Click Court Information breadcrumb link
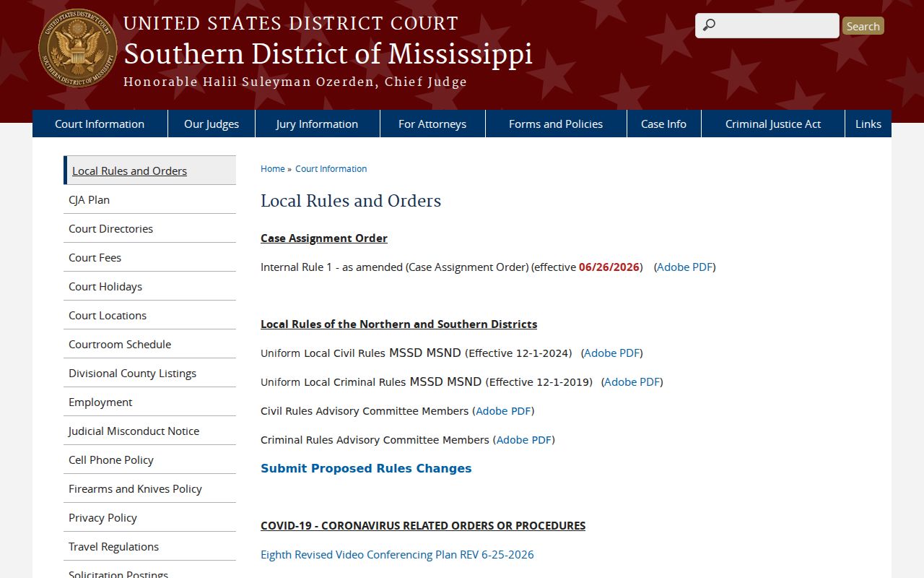This screenshot has width=924, height=578. (x=331, y=168)
